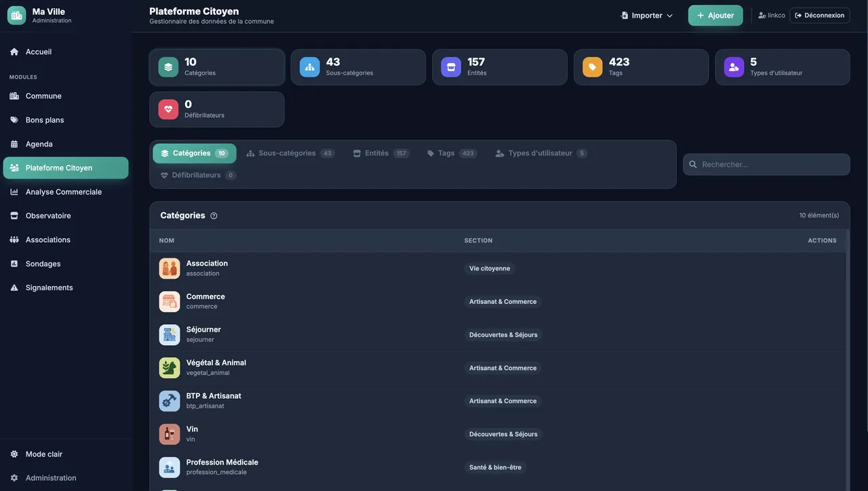Go to Accueil in sidebar
Screen dimensions: 868x491
coord(66,52)
